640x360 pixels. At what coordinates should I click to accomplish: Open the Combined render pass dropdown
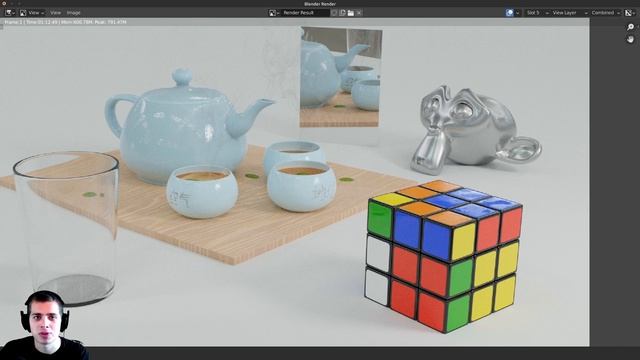tap(606, 13)
